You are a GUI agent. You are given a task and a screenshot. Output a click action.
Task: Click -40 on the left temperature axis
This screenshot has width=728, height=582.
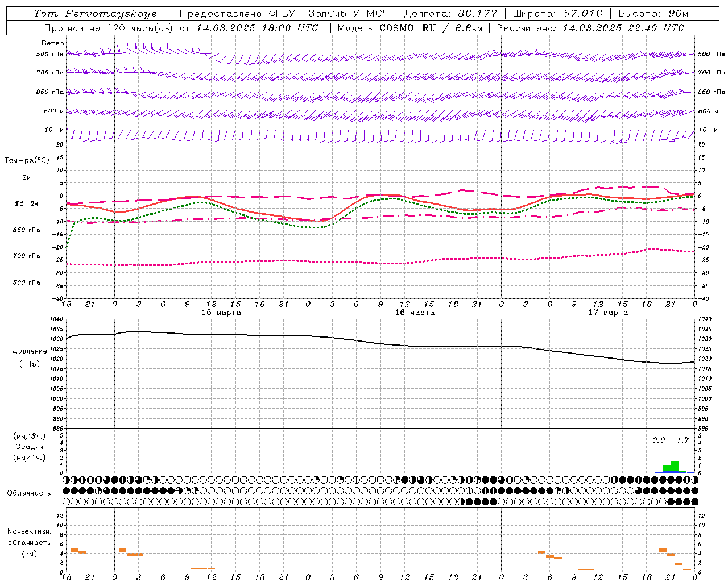[59, 298]
